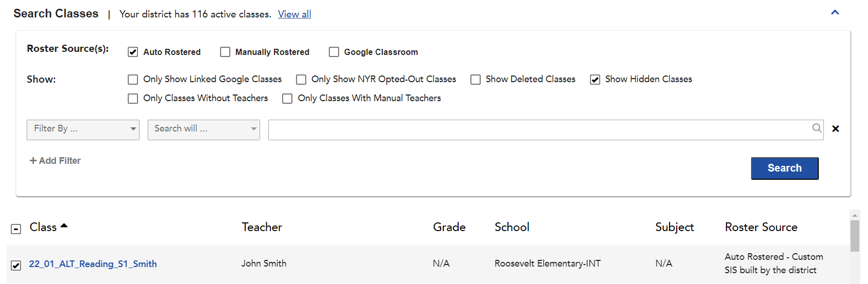This screenshot has width=868, height=284.
Task: Check Only Show NYR Opted-Out Classes
Action: [301, 80]
